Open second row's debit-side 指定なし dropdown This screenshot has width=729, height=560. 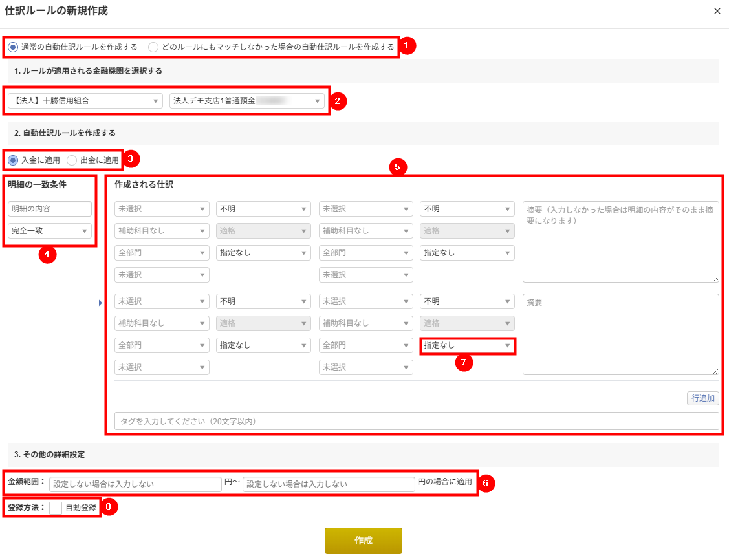pyautogui.click(x=263, y=345)
